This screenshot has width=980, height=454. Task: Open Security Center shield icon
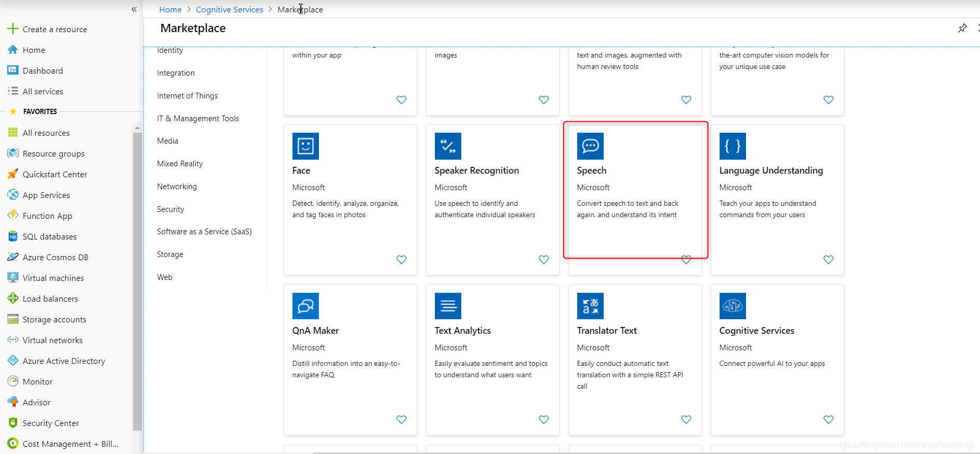(x=13, y=423)
